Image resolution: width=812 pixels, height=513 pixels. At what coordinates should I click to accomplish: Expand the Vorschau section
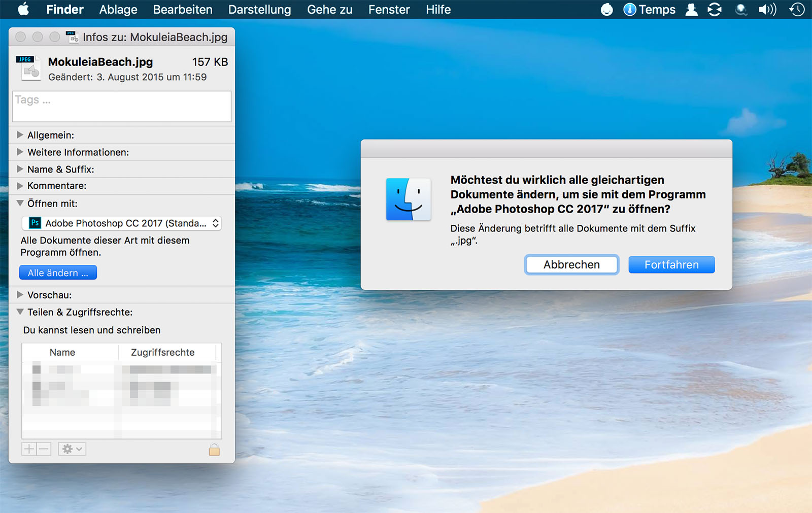click(20, 295)
